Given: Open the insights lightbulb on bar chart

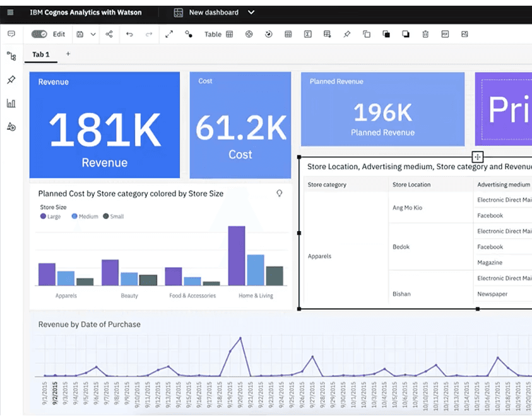Looking at the screenshot, I should tap(279, 193).
